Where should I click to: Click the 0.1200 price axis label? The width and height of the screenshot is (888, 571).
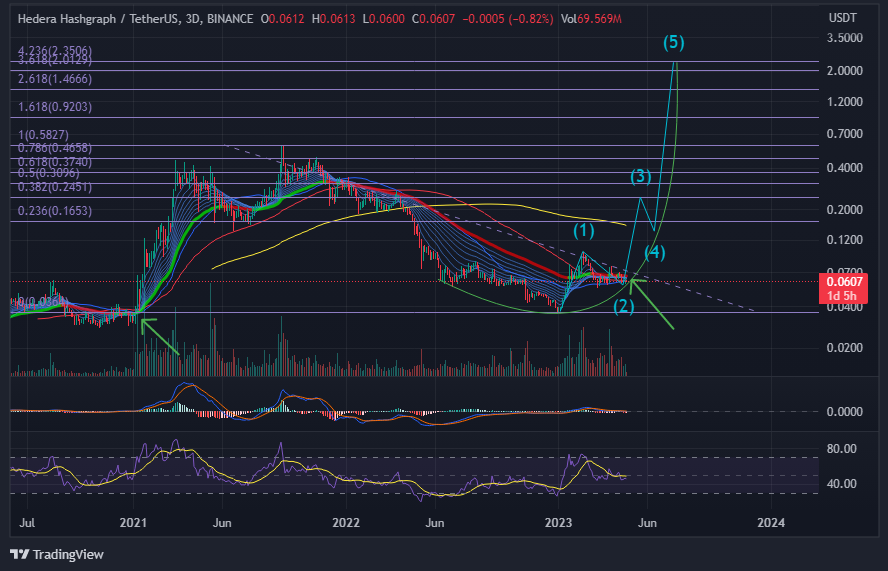pos(844,240)
